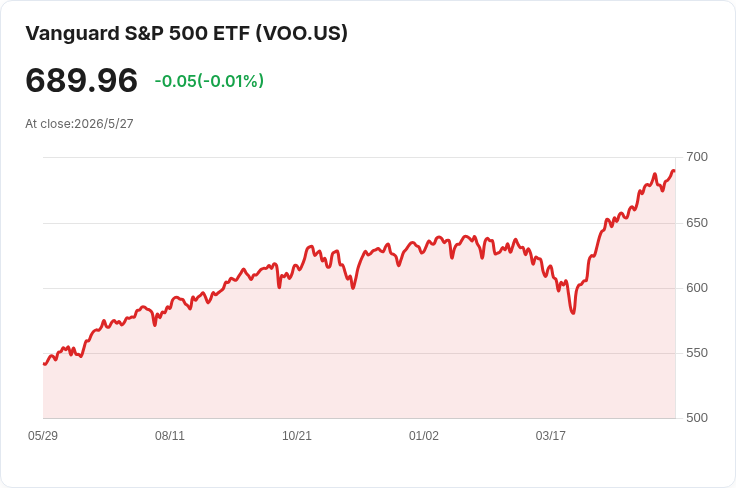Click the 03/17 date axis label
This screenshot has width=736, height=488.
551,436
